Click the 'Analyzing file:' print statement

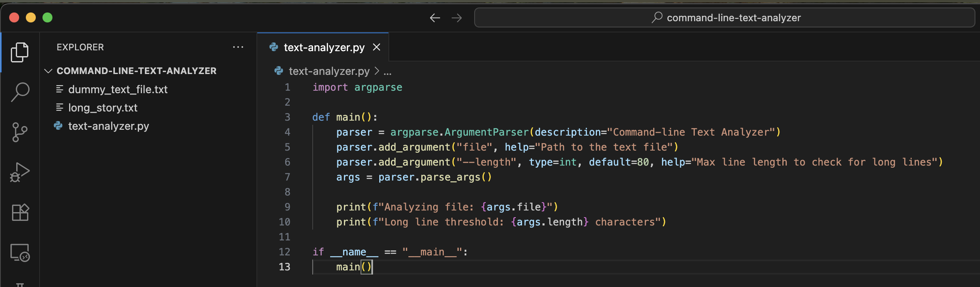[447, 207]
